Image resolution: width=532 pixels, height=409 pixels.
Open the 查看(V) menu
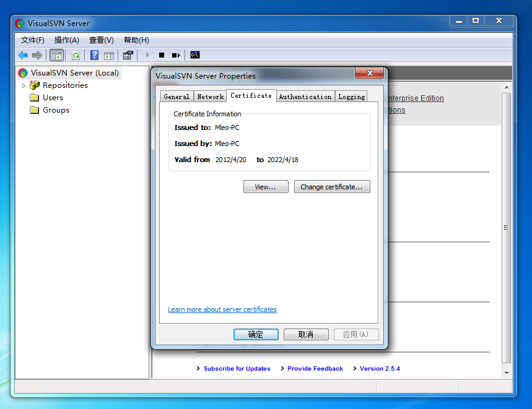[x=101, y=40]
